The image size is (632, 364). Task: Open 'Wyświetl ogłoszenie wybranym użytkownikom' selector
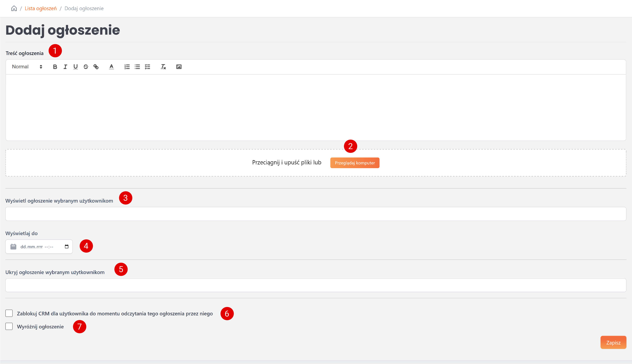(316, 214)
